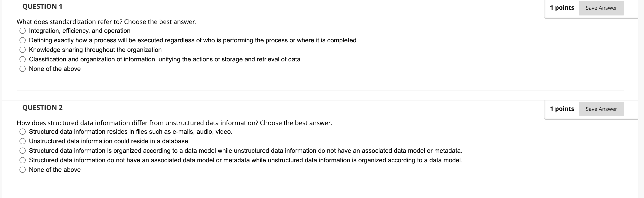This screenshot has height=198, width=644.
Task: Click the standardization question text
Action: (x=106, y=22)
